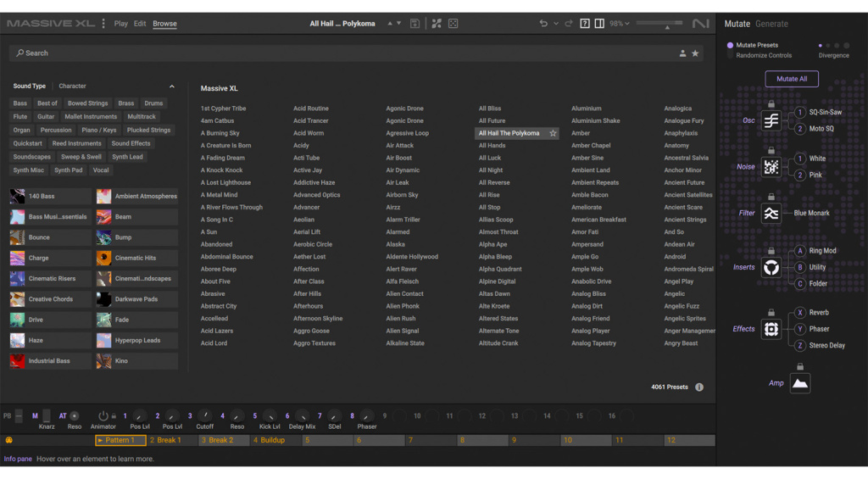
Task: Filter by the Synth Pad tag
Action: pos(68,170)
